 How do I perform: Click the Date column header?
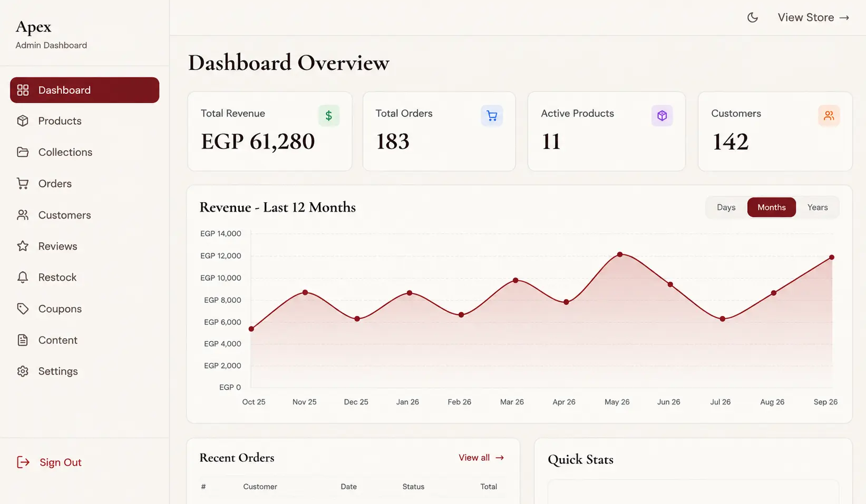[348, 487]
